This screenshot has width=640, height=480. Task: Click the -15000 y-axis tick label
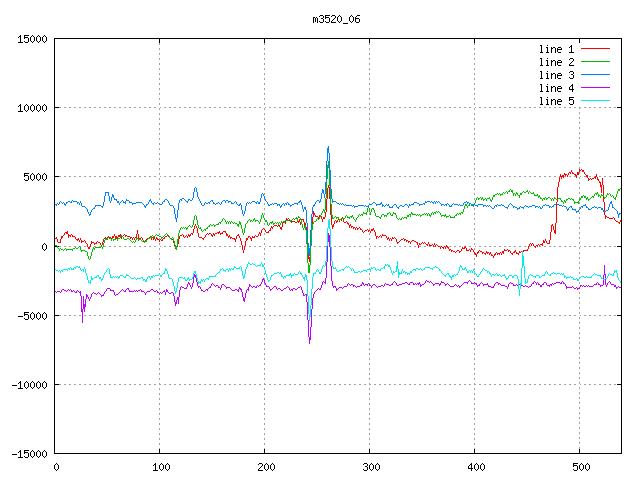pos(28,454)
